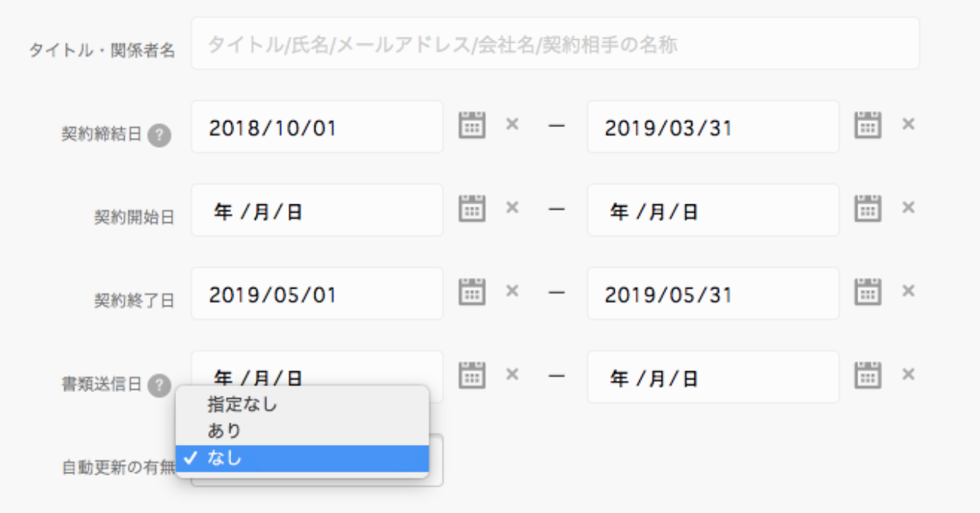This screenshot has height=513, width=980.
Task: Open calendar for 書類送信日 end date
Action: coord(868,374)
